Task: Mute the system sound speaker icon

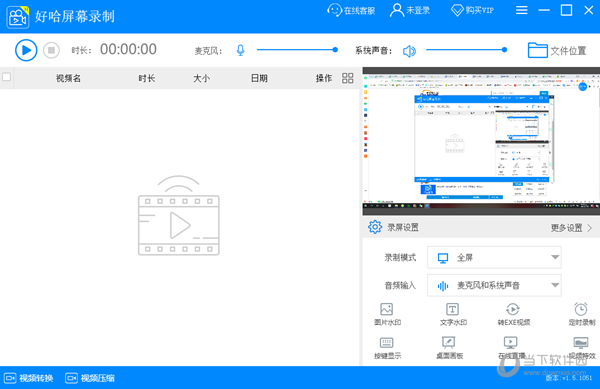Action: [x=409, y=51]
